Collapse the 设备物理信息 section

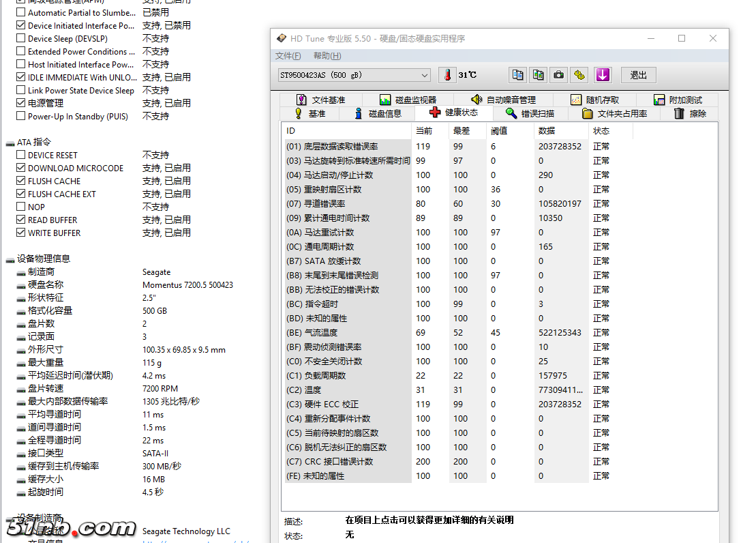click(x=10, y=259)
